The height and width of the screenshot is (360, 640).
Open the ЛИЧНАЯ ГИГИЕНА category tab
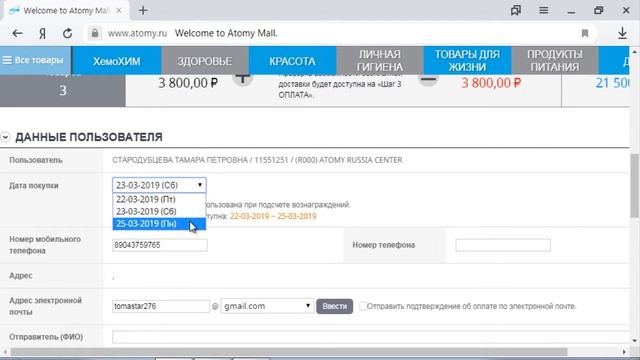[x=380, y=60]
